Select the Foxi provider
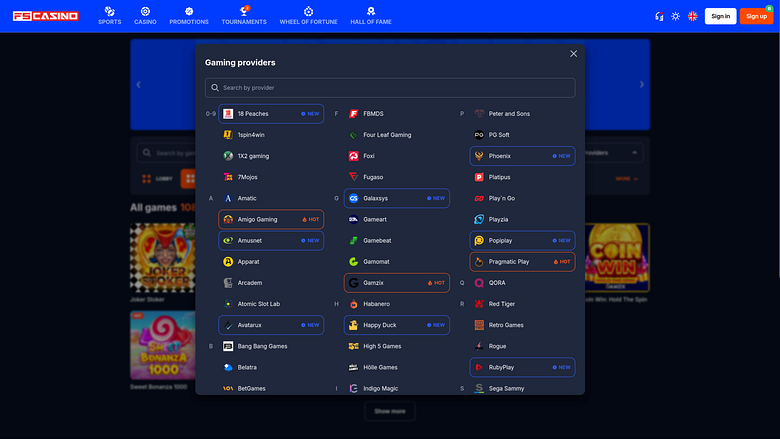 coord(396,156)
